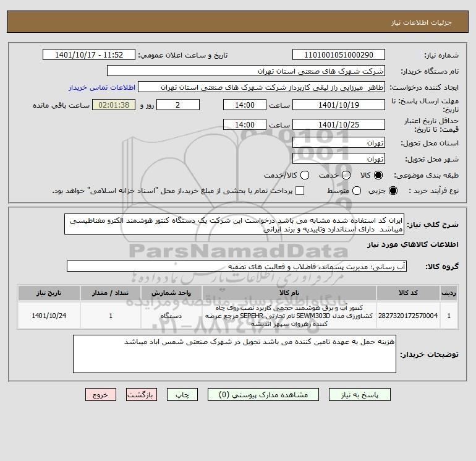This screenshot has height=461, width=476.
Task: Click the استان محل تحویل field تهران
Action: tap(339, 142)
